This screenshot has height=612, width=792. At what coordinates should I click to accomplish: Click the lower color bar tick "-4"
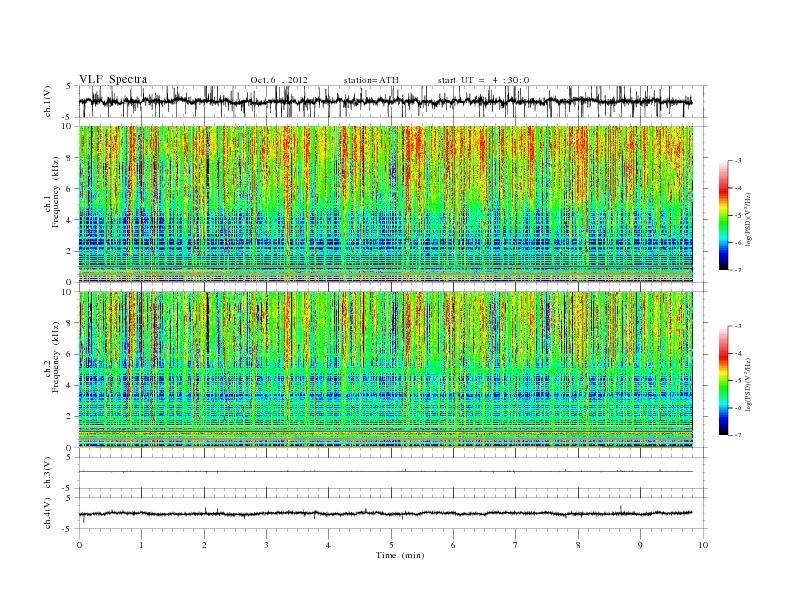coord(738,353)
